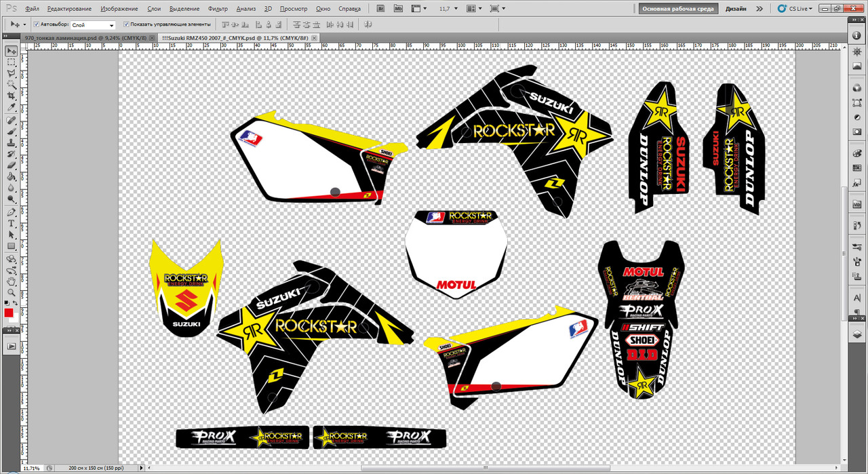The width and height of the screenshot is (868, 474).
Task: Select the Paint Bucket tool
Action: tap(12, 177)
